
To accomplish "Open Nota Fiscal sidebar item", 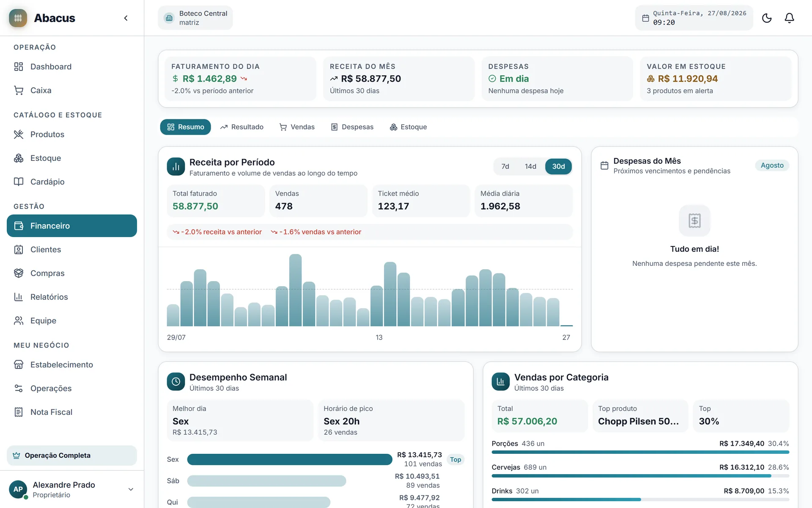I will [72, 412].
